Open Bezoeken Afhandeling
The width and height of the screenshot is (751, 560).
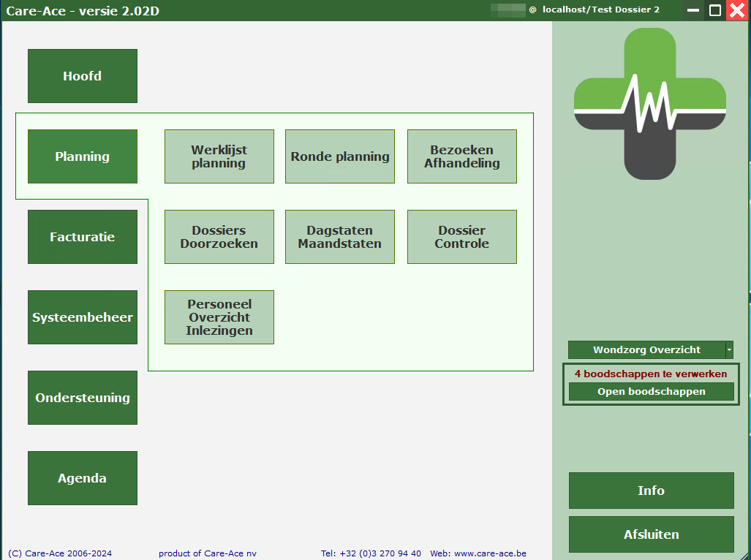[462, 156]
